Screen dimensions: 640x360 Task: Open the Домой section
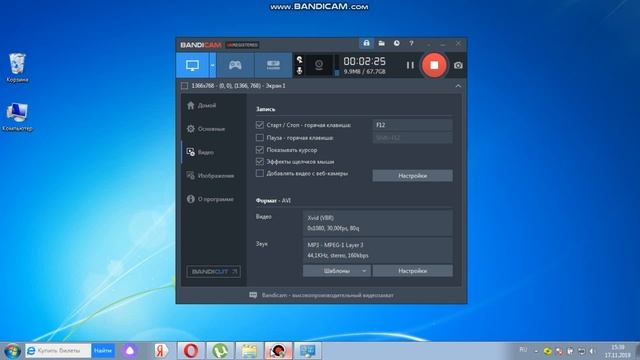207,105
